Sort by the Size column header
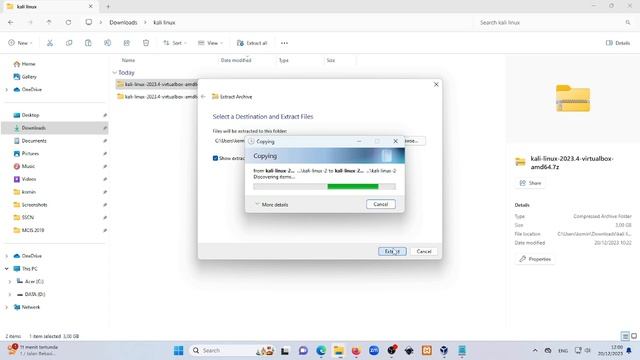This screenshot has width=640, height=360. click(331, 60)
